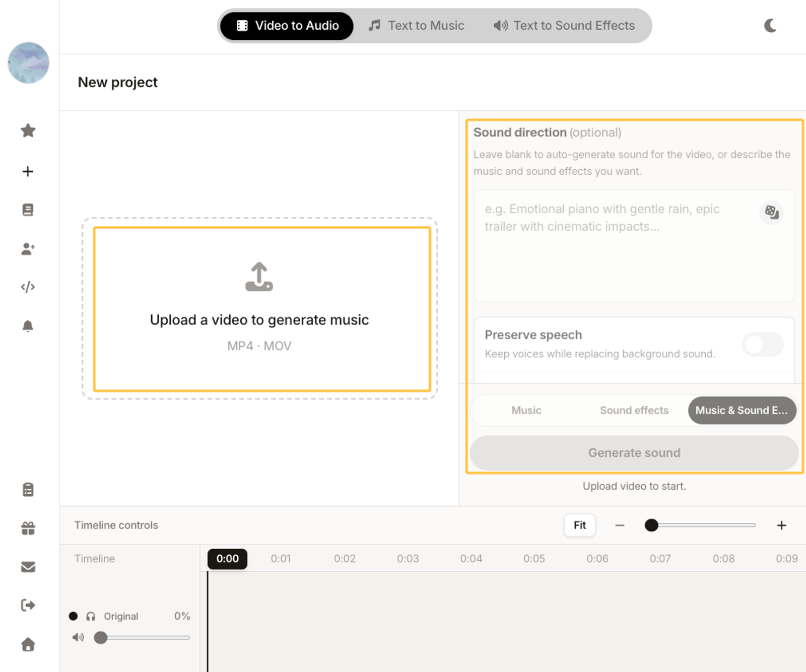Select the Sound effects output option

tap(634, 410)
